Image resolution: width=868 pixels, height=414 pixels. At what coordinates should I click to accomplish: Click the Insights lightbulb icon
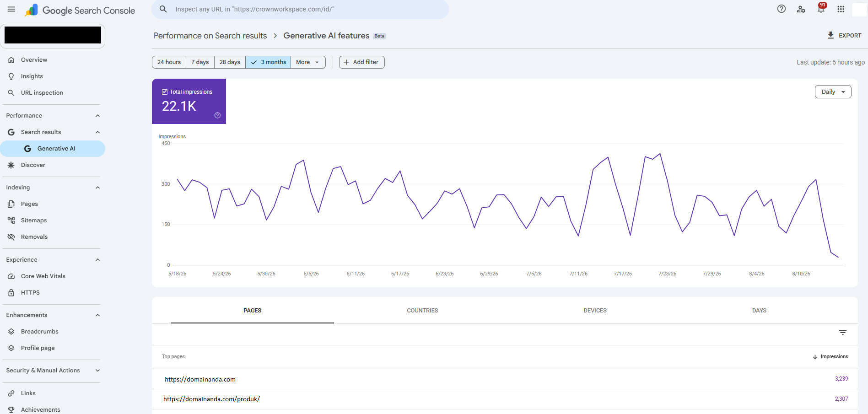11,76
